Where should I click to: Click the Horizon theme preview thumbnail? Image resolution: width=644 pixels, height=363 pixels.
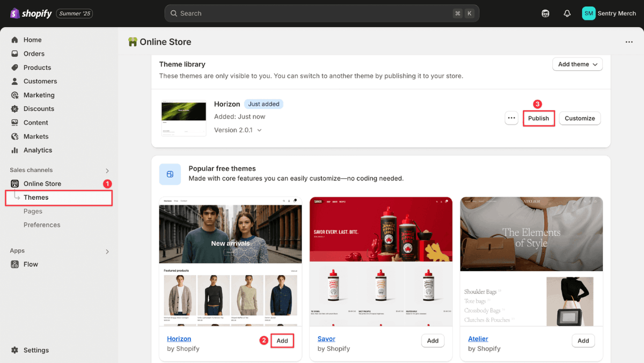coord(184,118)
